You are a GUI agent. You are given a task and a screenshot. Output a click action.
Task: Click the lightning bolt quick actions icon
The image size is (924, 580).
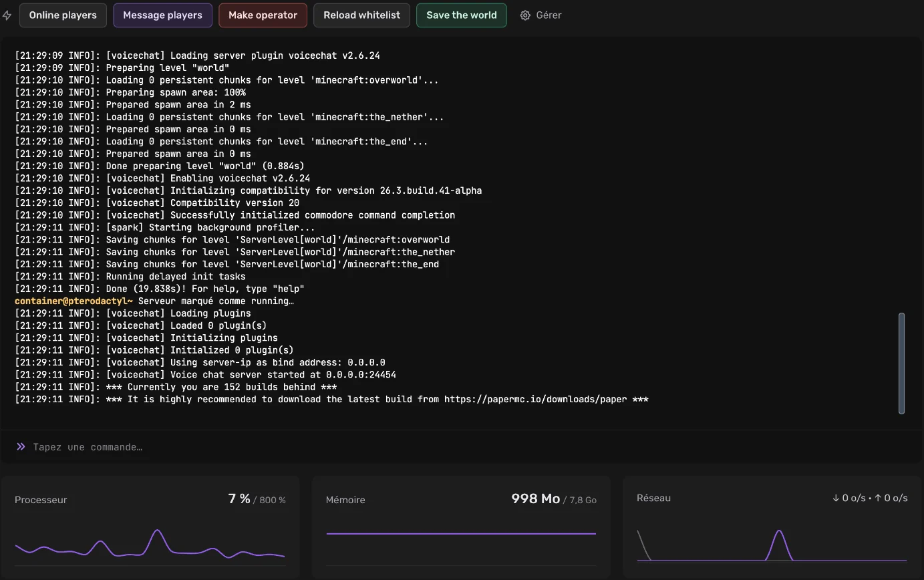(7, 15)
